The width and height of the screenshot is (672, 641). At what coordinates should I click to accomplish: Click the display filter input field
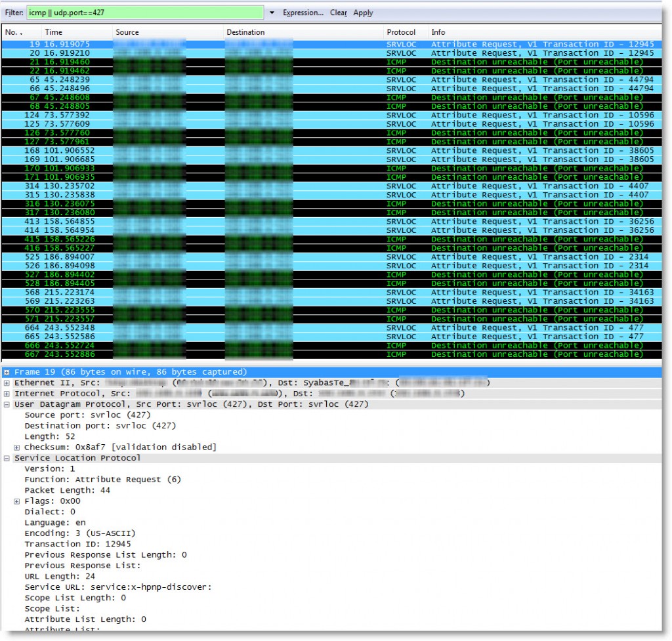point(145,12)
